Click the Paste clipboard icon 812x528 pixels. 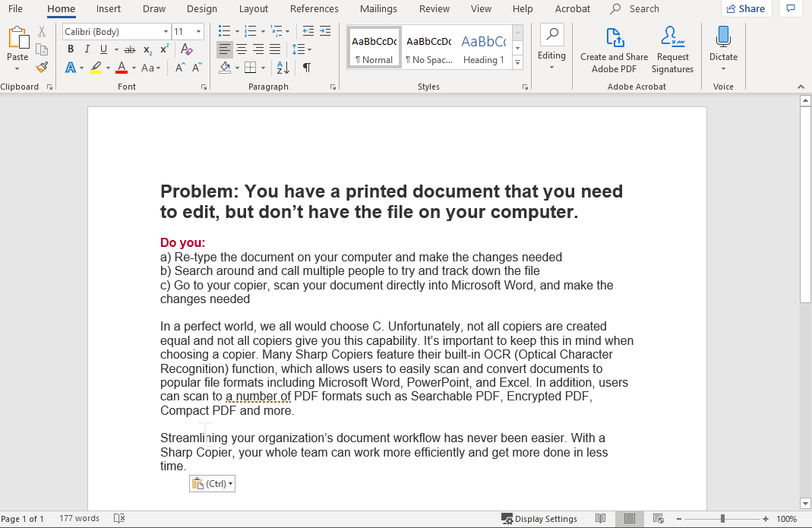(x=17, y=38)
